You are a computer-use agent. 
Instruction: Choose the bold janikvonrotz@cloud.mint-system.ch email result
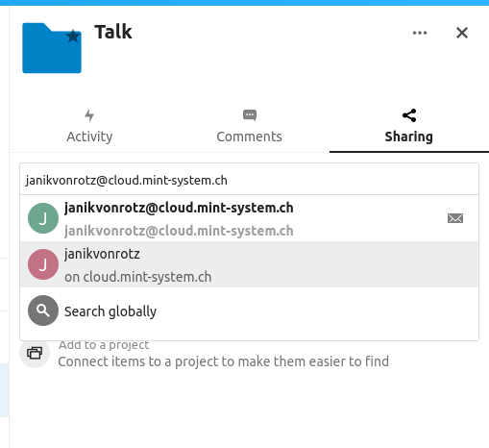click(179, 208)
